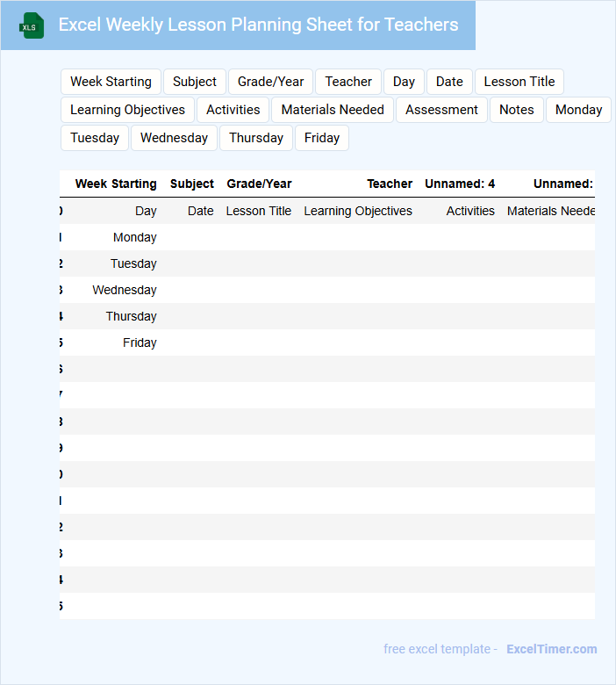Select the Assessment tag
Screen dimensions: 616x685
point(441,110)
